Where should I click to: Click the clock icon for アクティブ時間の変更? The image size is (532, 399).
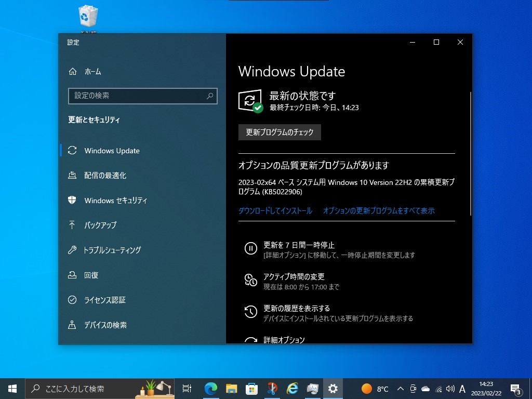(249, 281)
